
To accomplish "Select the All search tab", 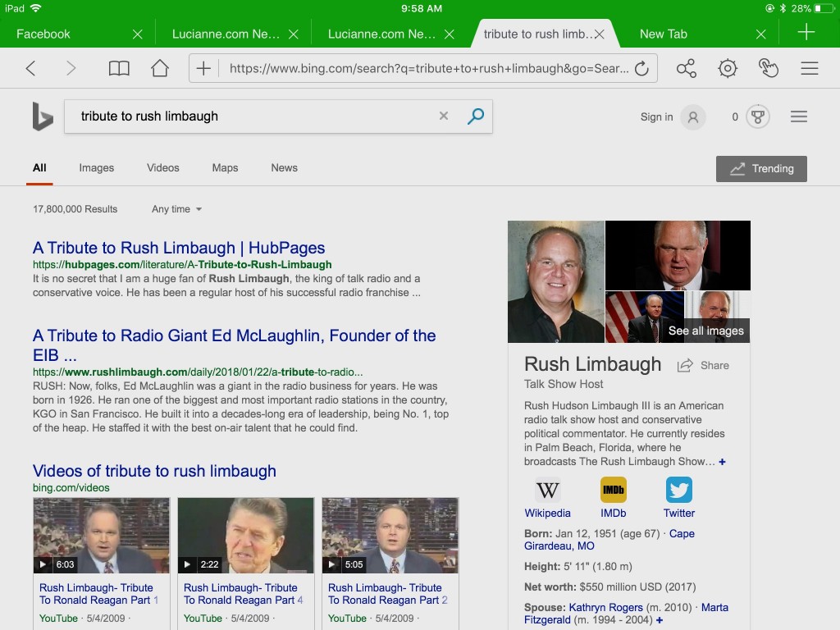I will (x=39, y=167).
